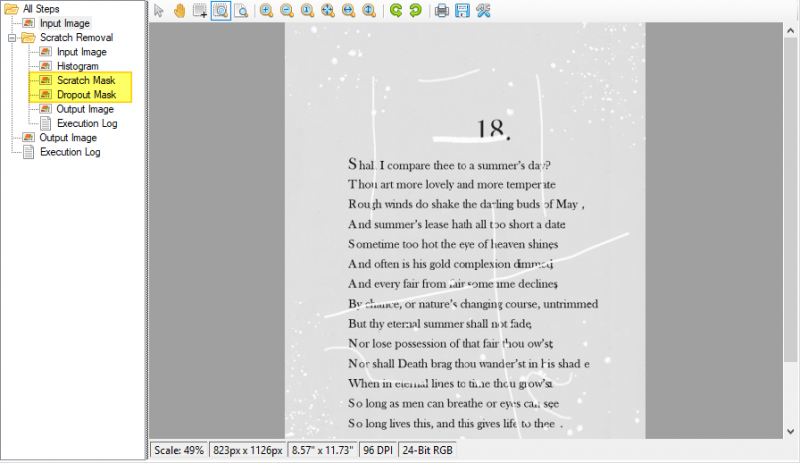Select the arrow pointer tool
Viewport: 800px width, 463px height.
[x=159, y=11]
